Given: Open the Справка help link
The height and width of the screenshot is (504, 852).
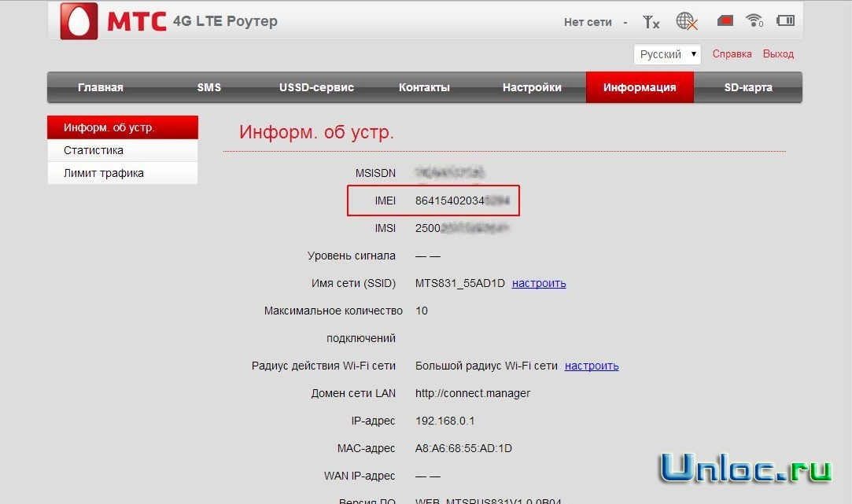Looking at the screenshot, I should tap(732, 53).
